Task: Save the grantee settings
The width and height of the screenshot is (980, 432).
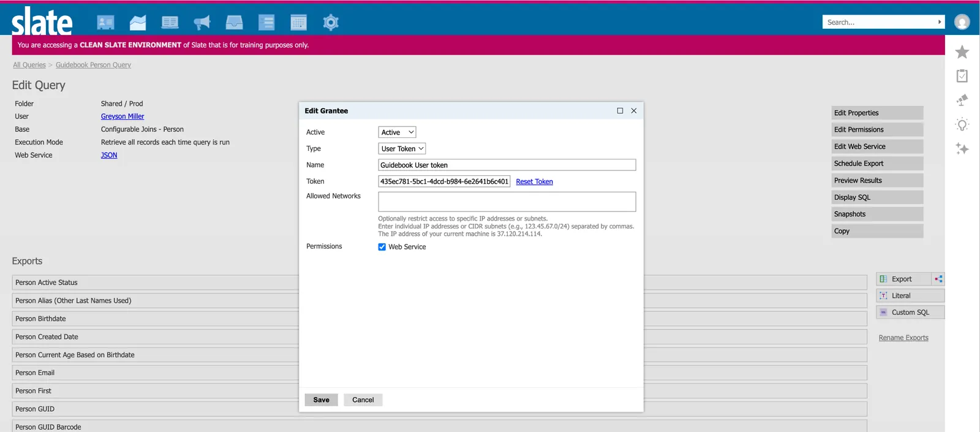Action: pyautogui.click(x=322, y=400)
